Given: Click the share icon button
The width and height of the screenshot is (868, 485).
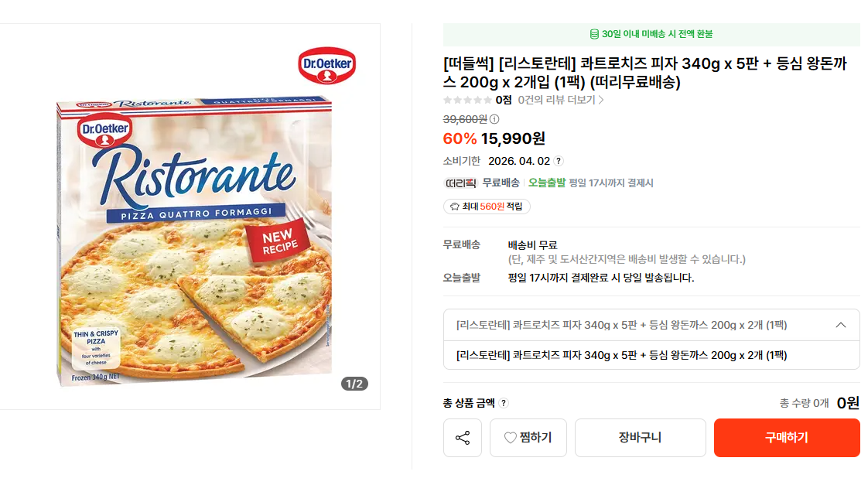Looking at the screenshot, I should pos(463,438).
